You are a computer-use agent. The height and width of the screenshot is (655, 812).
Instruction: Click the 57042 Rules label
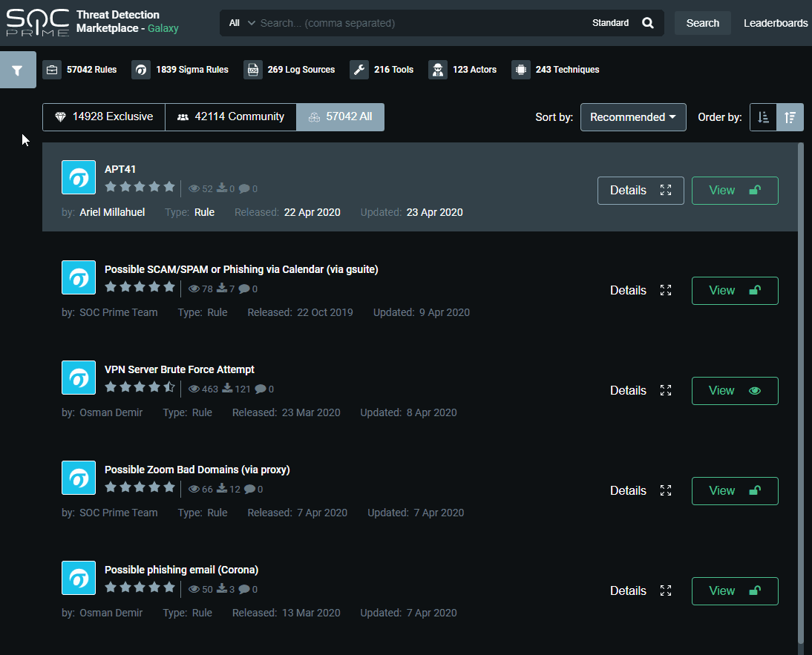pos(91,70)
